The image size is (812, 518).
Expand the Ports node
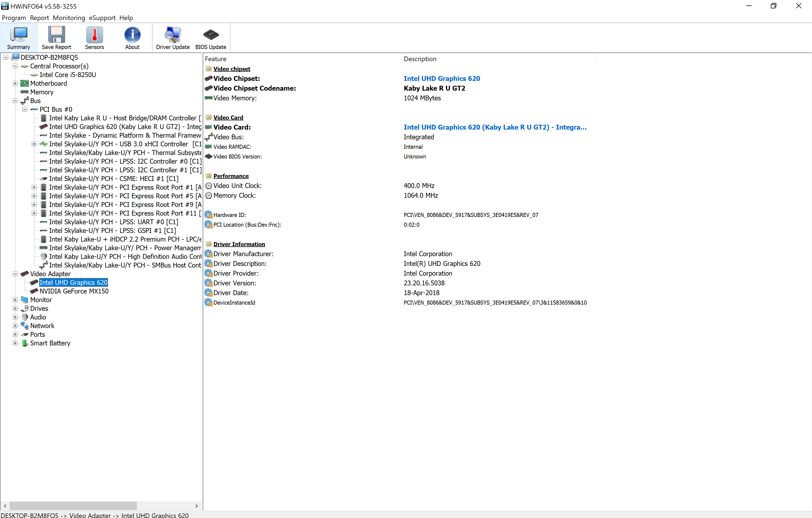(15, 334)
